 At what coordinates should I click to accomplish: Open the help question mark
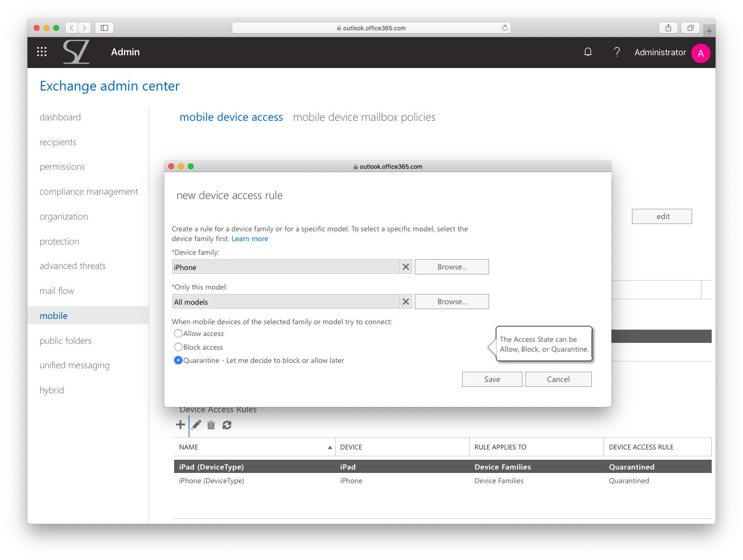point(617,52)
